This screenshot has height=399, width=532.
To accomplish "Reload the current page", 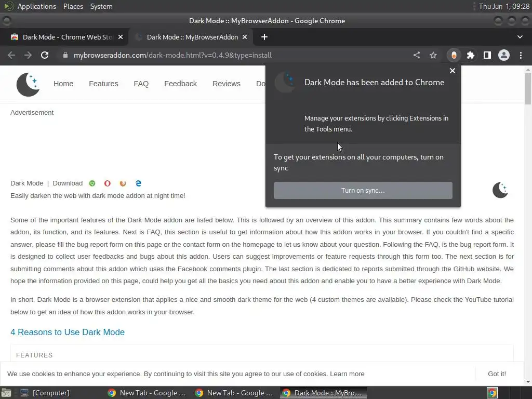I will pyautogui.click(x=45, y=55).
